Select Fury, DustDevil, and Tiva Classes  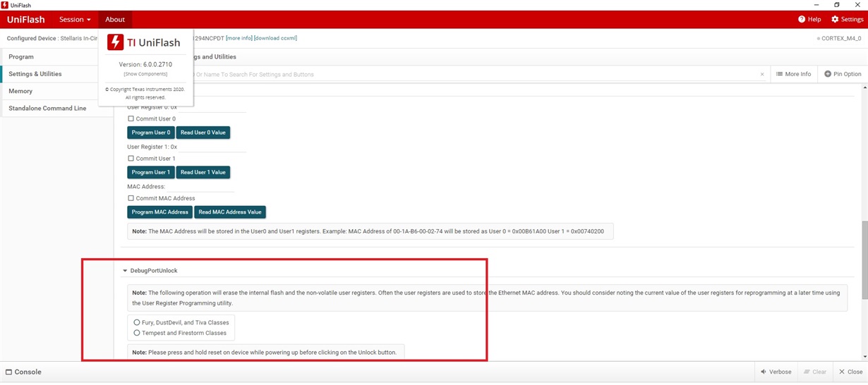click(137, 322)
